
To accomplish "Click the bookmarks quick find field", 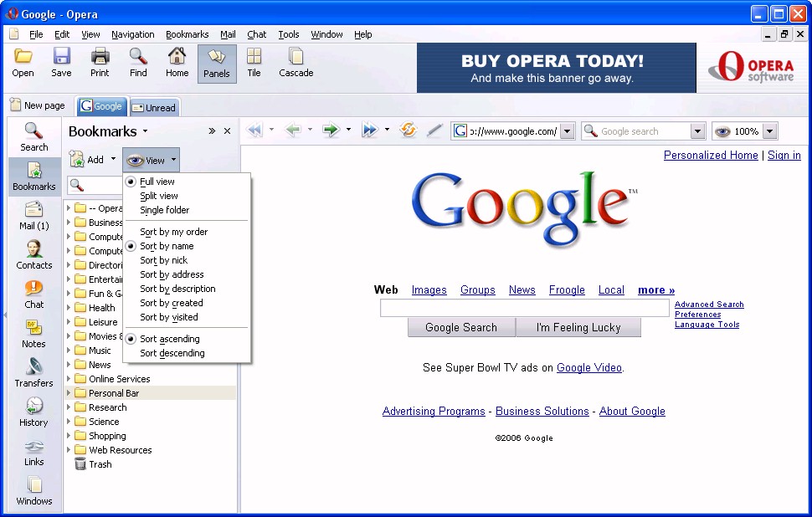I will (x=95, y=185).
